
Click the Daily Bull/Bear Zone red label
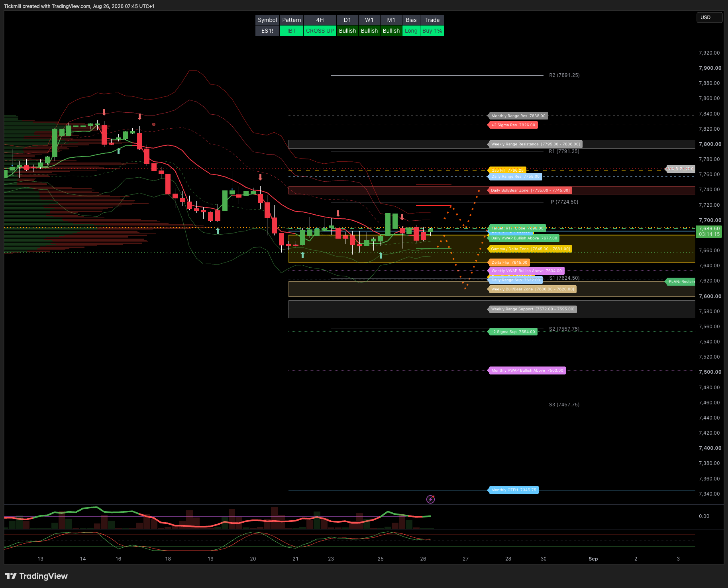pyautogui.click(x=530, y=190)
